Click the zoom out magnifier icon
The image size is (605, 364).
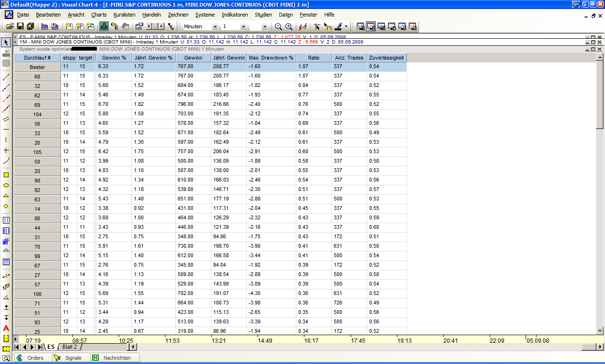[278, 26]
